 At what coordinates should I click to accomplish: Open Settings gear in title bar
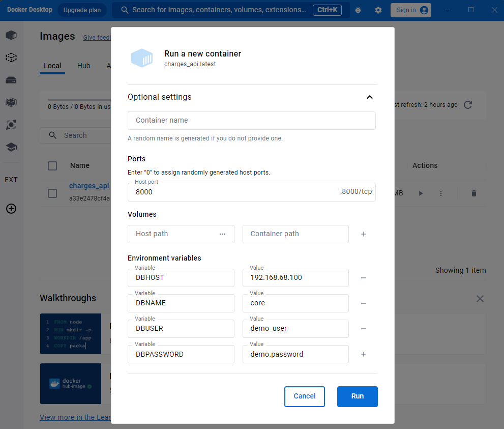378,10
